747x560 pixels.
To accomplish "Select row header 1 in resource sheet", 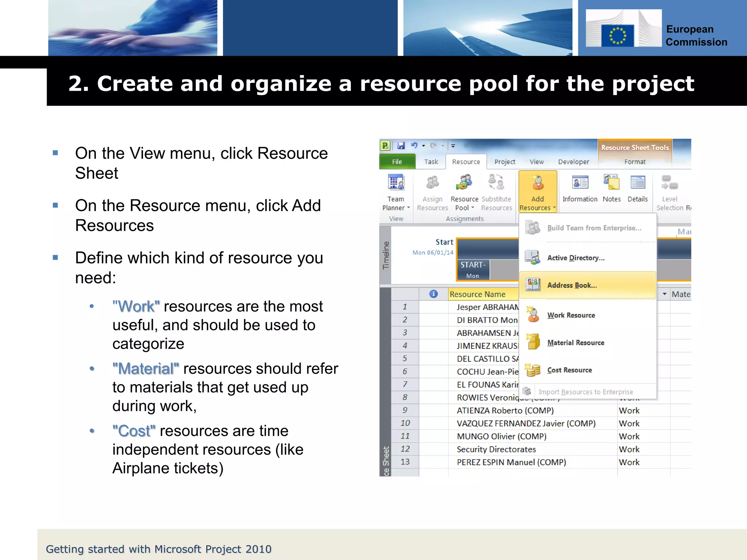I will [405, 307].
